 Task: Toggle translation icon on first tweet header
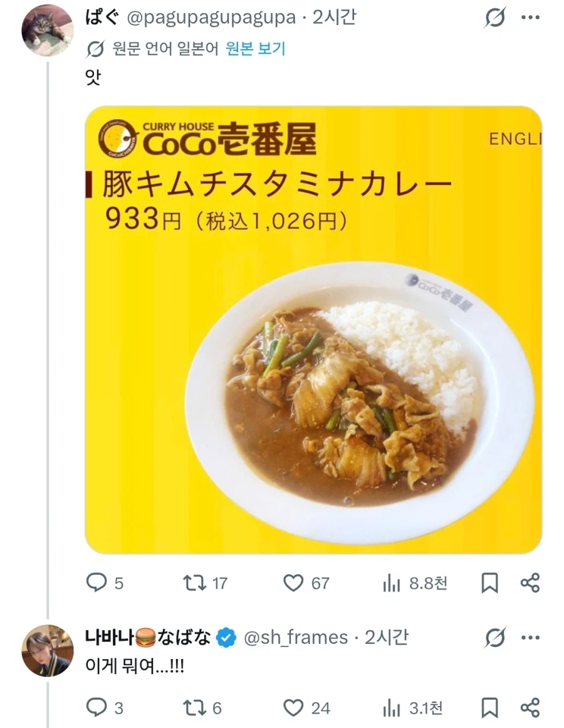point(495,18)
